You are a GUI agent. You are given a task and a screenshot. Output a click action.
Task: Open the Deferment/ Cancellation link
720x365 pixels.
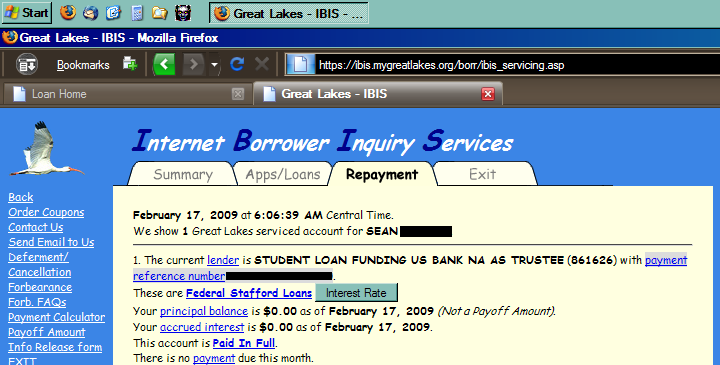pyautogui.click(x=39, y=264)
